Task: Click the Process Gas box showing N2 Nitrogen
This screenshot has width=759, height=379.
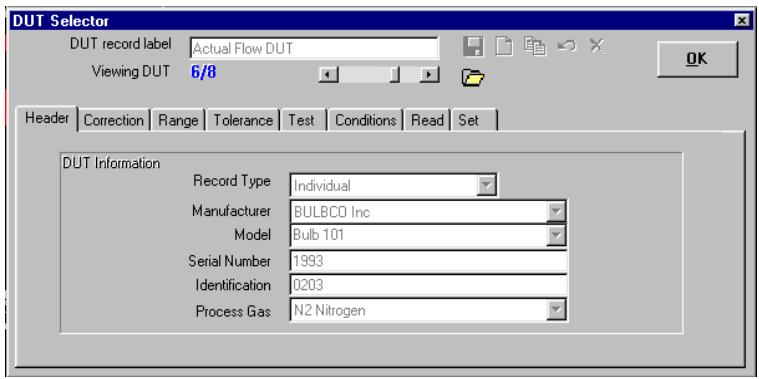Action: click(x=428, y=310)
